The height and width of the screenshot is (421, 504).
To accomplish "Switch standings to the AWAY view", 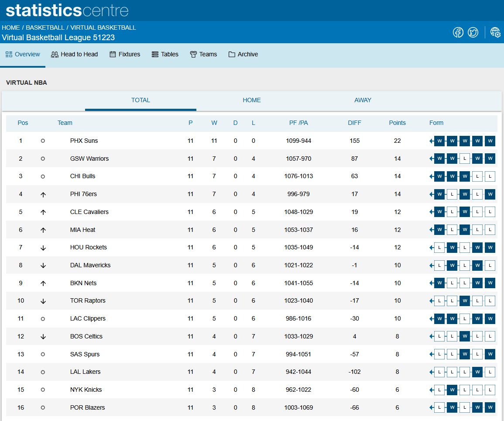I will (x=363, y=100).
